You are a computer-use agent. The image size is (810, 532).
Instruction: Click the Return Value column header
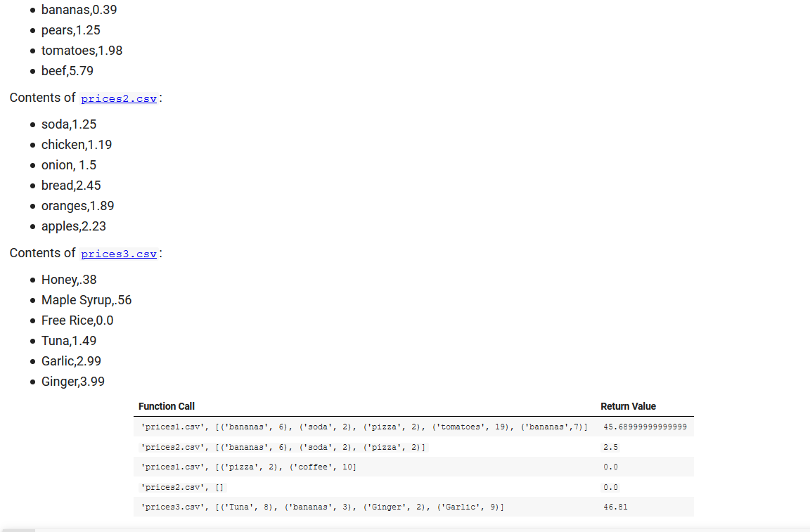(628, 406)
